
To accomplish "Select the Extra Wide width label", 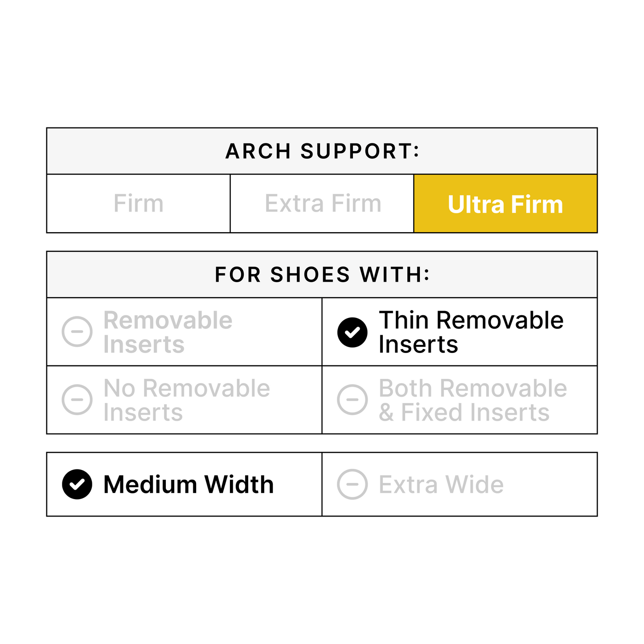I will [441, 484].
